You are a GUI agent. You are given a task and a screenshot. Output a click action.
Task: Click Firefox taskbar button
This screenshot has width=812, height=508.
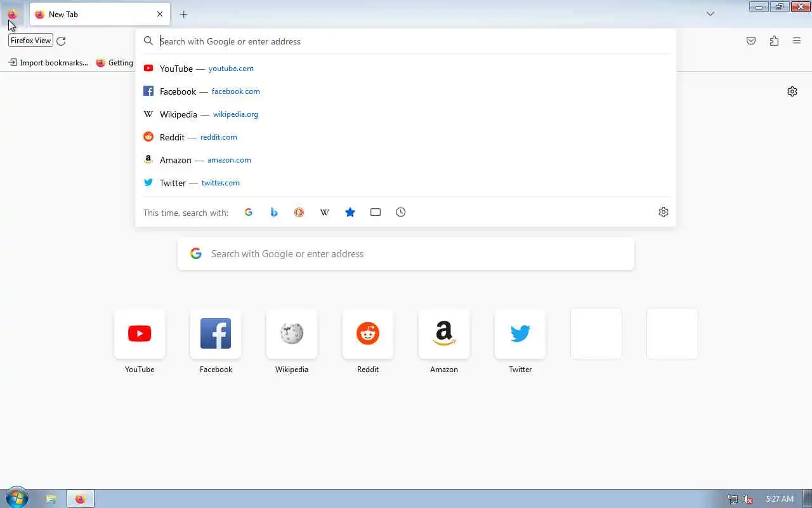[80, 499]
